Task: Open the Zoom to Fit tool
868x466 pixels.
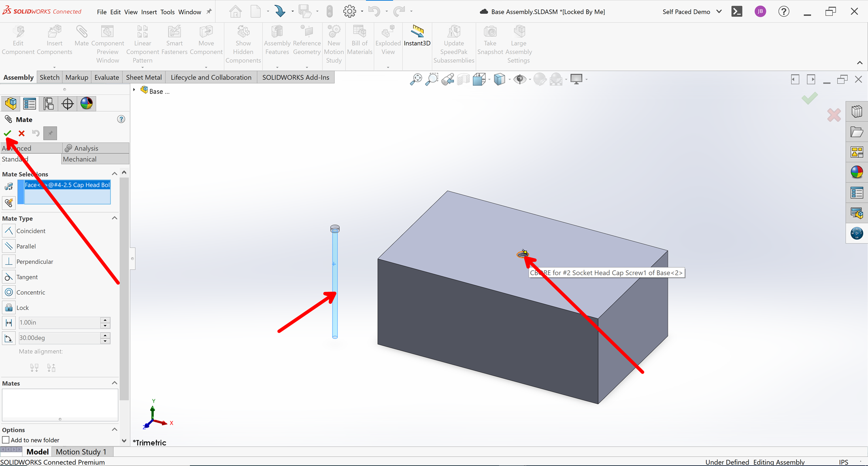Action: 416,79
